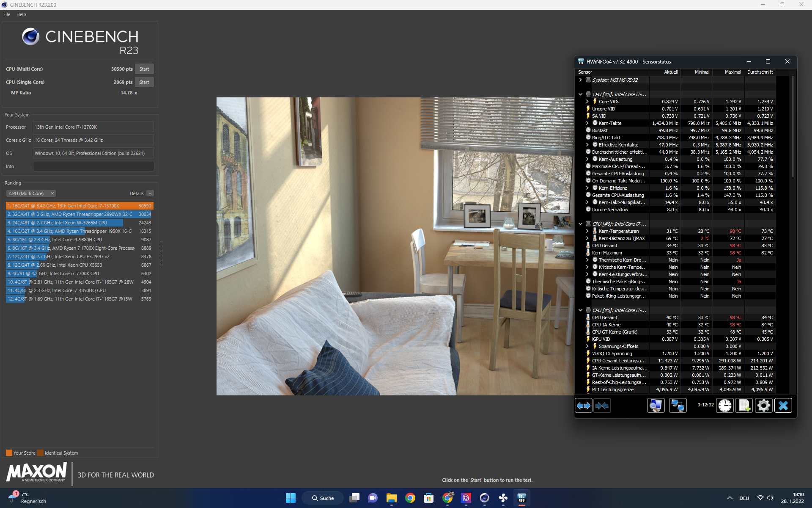Click the HWiNFO shrink layout arrows icon
812x508 pixels.
[602, 406]
